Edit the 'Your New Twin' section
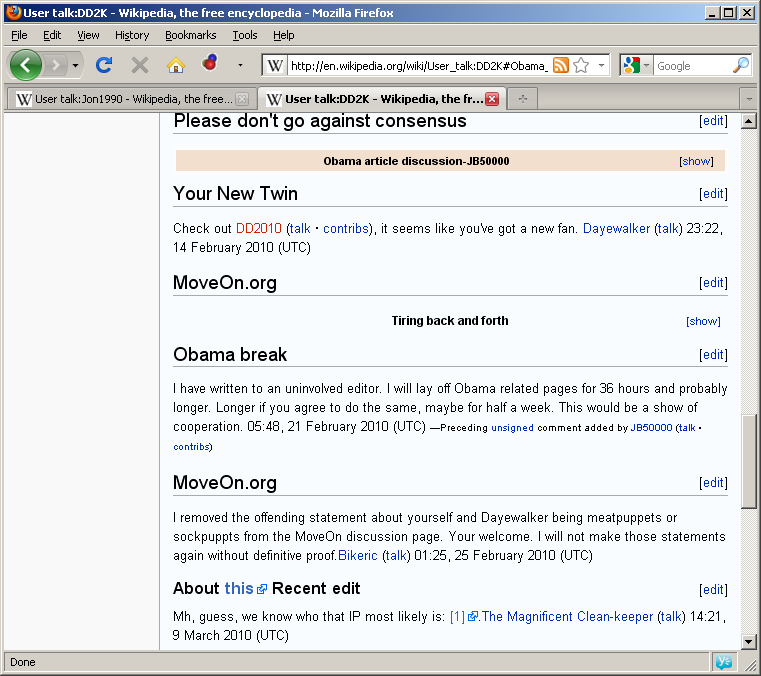The height and width of the screenshot is (676, 761). tap(713, 194)
